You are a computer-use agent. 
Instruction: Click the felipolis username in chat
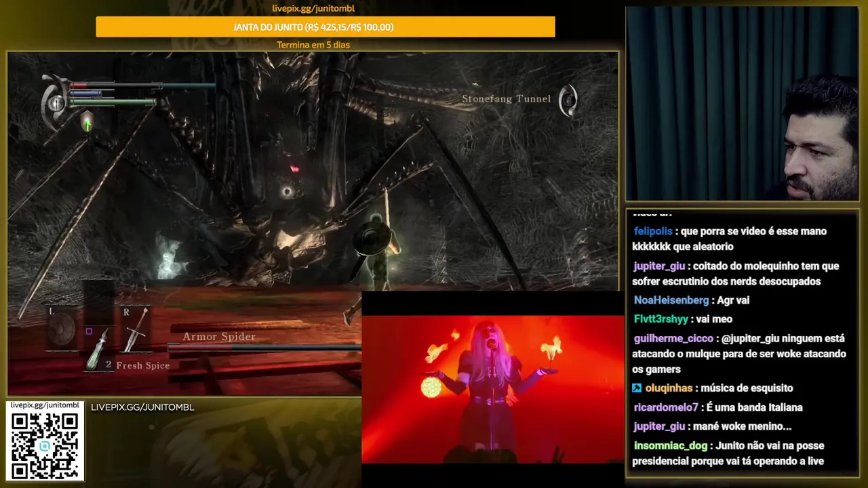coord(653,231)
